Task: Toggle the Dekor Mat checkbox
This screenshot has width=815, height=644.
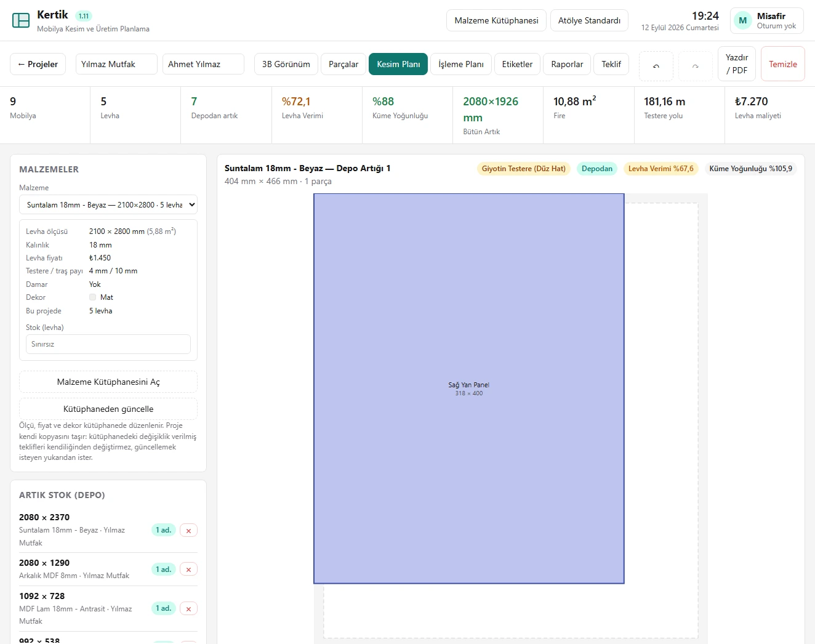Action: point(93,297)
